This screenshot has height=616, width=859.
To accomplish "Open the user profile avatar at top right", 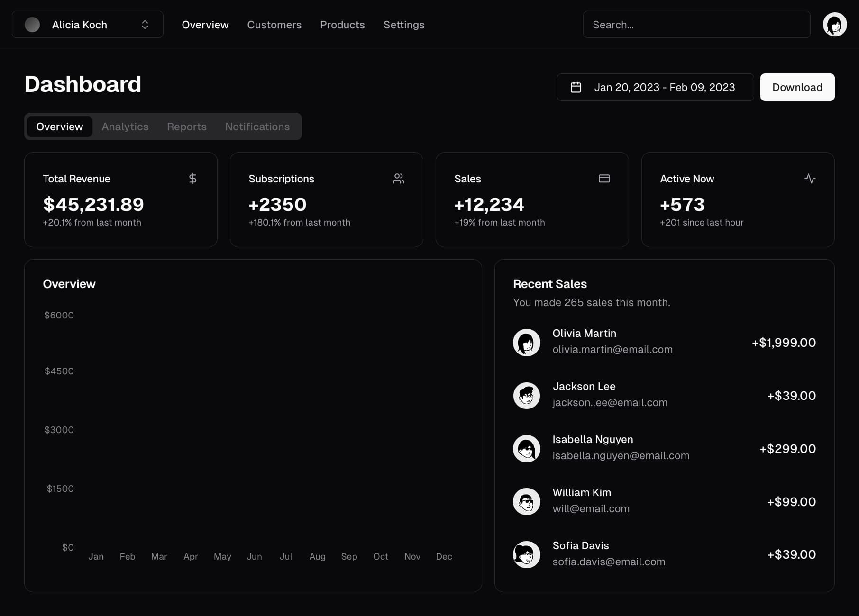I will (x=834, y=25).
